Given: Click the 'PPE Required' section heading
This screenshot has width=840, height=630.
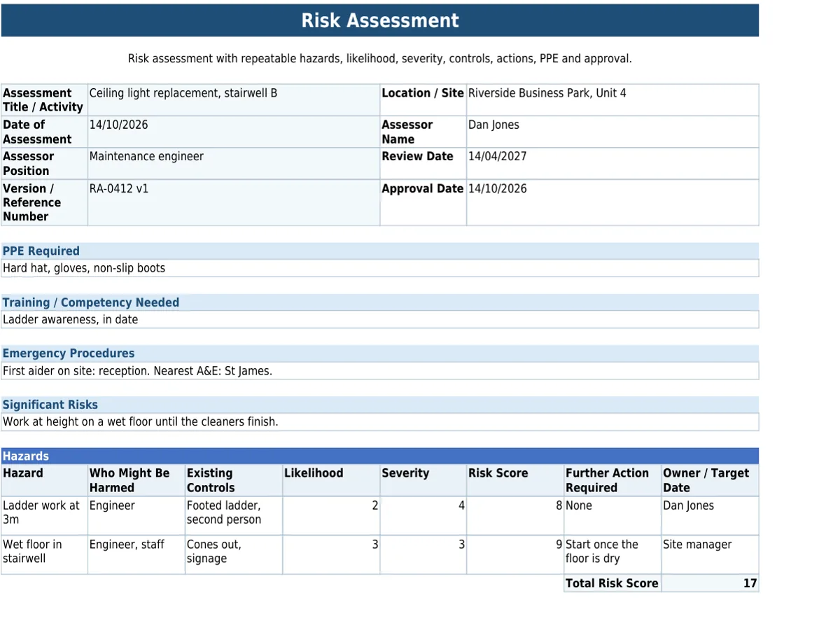Looking at the screenshot, I should tap(379, 251).
